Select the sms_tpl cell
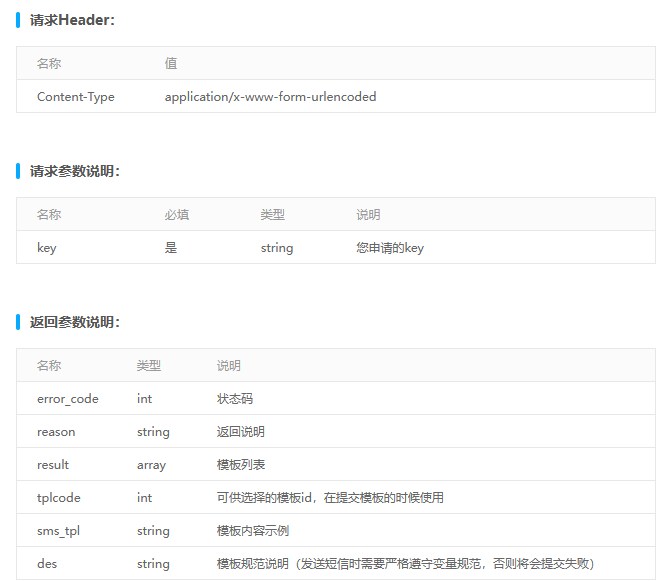The width and height of the screenshot is (662, 581). click(x=58, y=531)
